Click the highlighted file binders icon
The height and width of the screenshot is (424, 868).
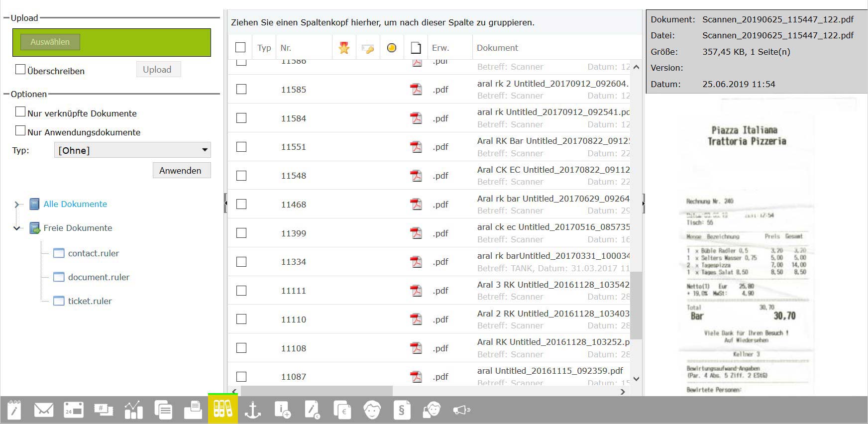click(x=223, y=409)
